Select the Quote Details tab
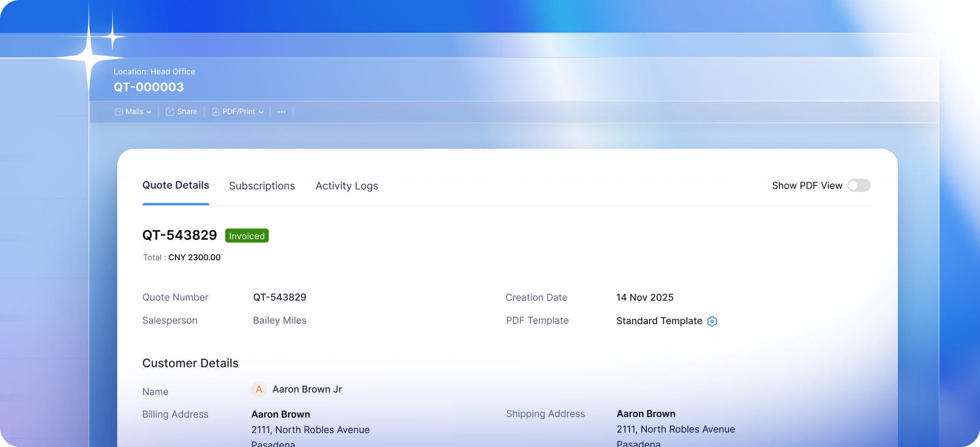Viewport: 980px width, 447px height. [175, 185]
